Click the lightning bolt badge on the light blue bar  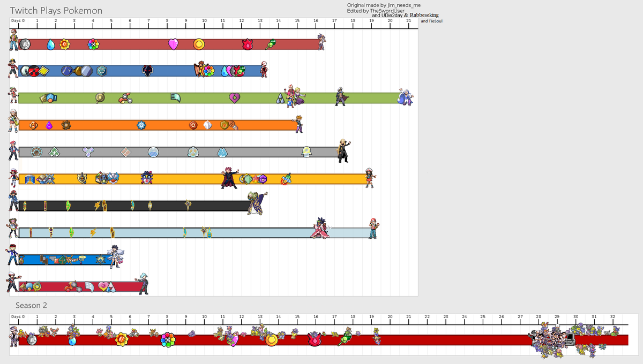[x=93, y=232]
